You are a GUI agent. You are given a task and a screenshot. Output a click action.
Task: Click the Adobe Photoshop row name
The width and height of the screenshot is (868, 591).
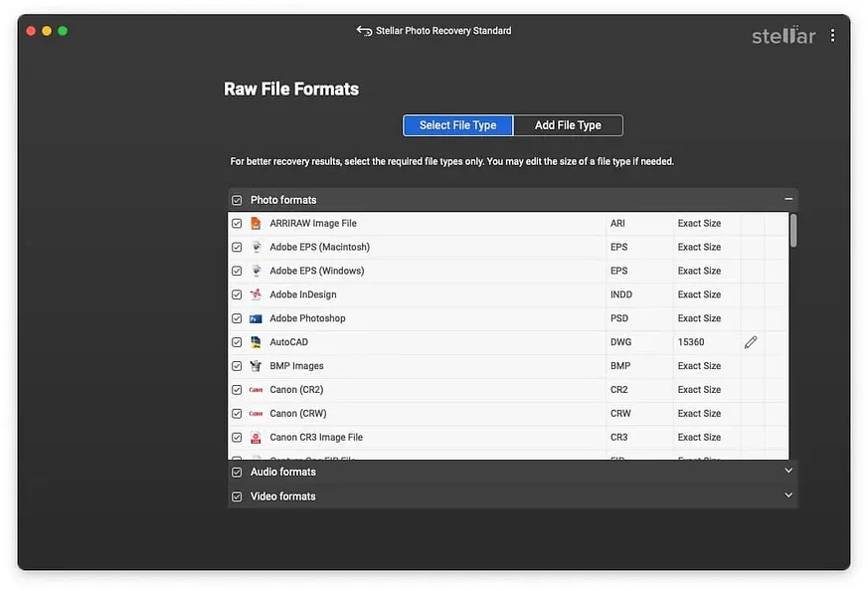pos(307,318)
